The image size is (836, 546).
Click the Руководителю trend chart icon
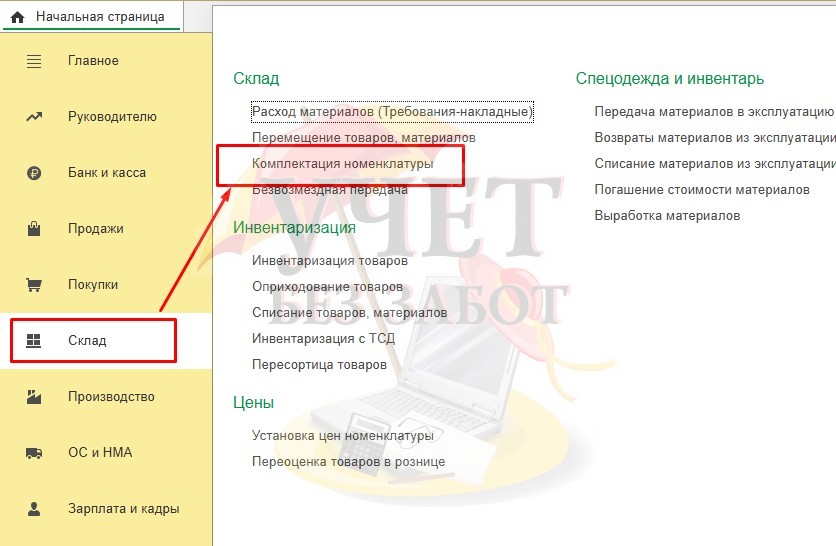coord(34,117)
